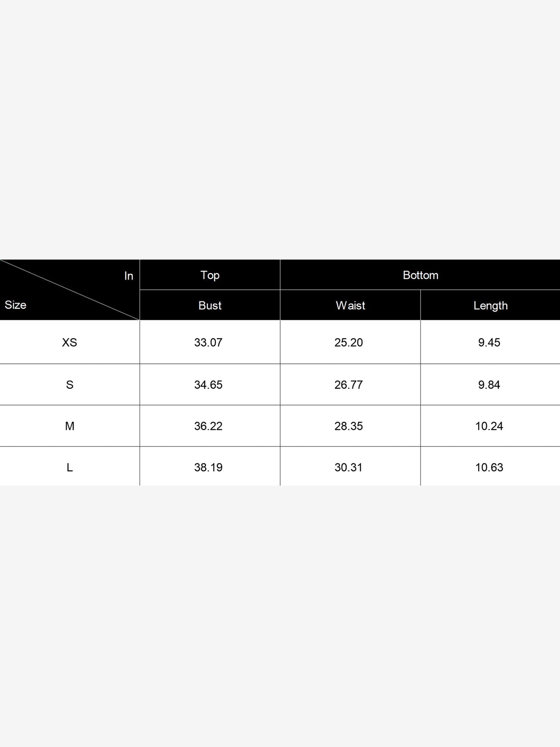Select the Waist header cell

click(x=350, y=305)
